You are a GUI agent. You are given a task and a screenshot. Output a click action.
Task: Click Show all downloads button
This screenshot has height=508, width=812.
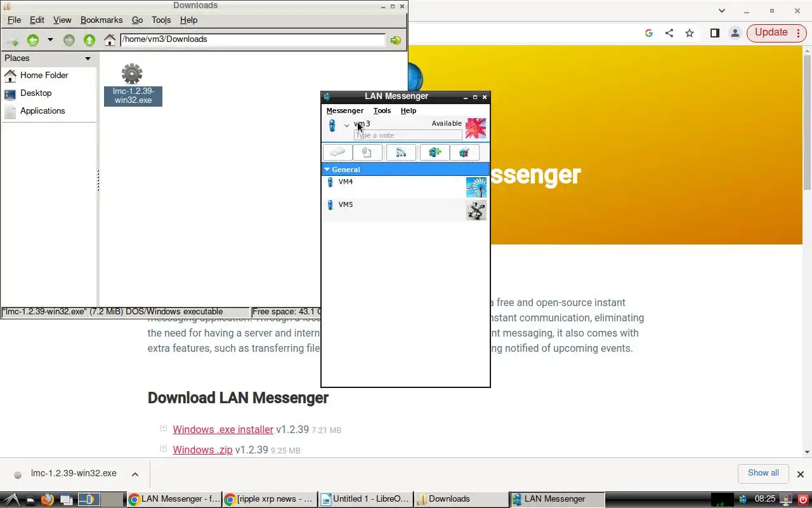[763, 473]
